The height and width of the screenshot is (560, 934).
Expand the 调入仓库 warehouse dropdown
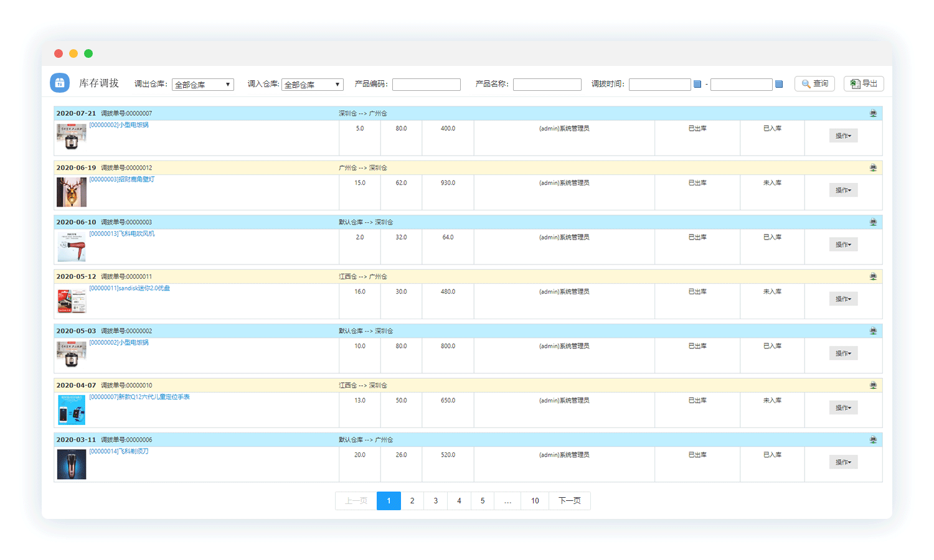coord(313,85)
